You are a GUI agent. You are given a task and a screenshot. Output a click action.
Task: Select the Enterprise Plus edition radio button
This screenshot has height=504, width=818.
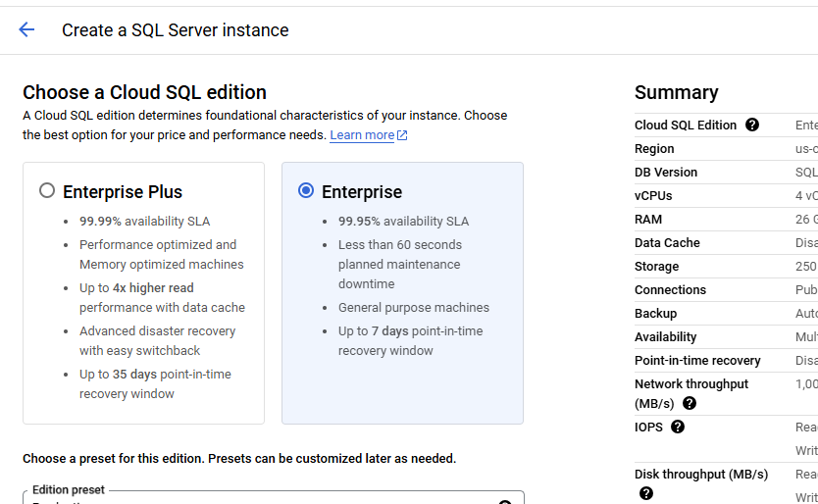point(47,190)
